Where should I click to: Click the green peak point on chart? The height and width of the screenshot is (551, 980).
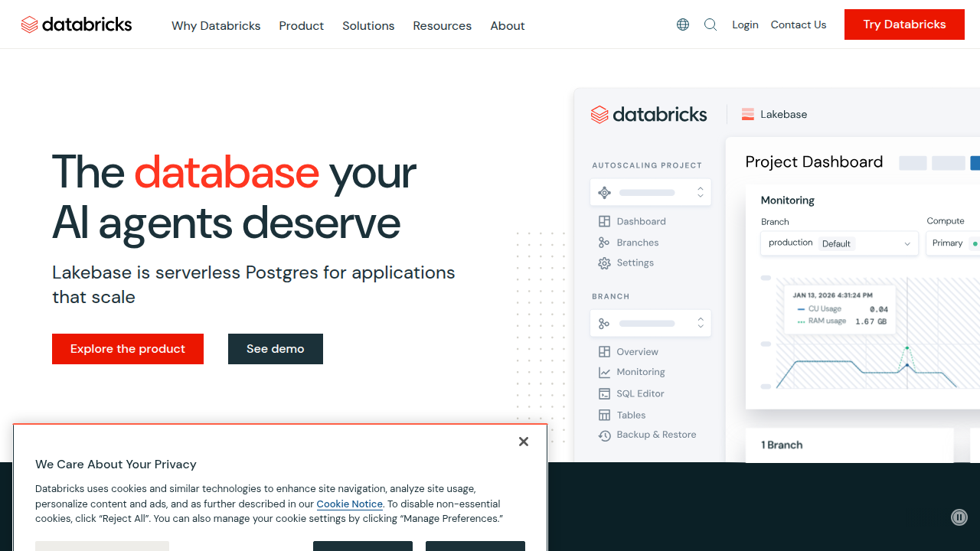(x=907, y=348)
